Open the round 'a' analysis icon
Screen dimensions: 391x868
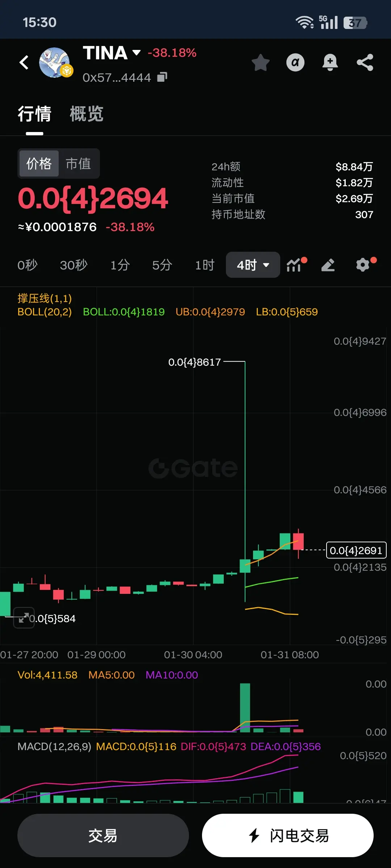click(x=295, y=62)
